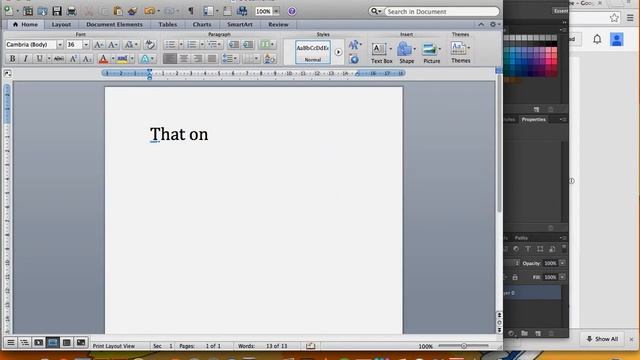Open the highlight color dropdown arrow
The width and height of the screenshot is (640, 360).
132,59
